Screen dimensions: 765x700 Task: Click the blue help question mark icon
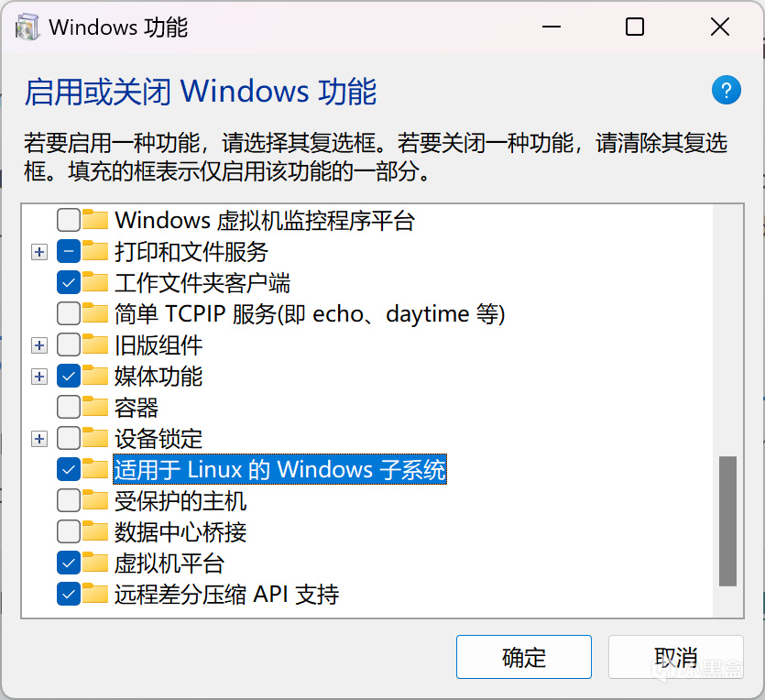coord(725,91)
